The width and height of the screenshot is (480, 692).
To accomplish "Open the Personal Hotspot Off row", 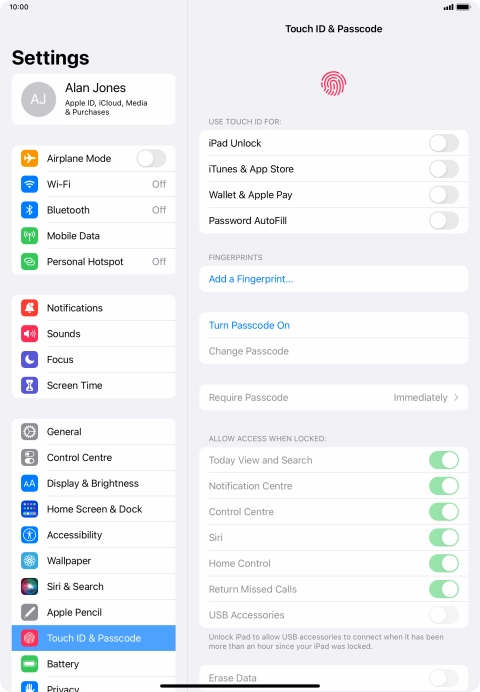I will pyautogui.click(x=94, y=261).
